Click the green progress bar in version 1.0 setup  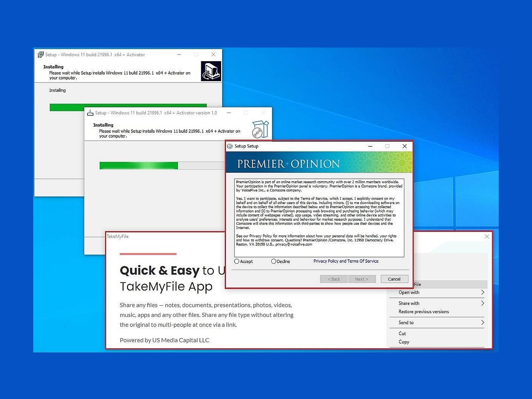[x=139, y=166]
